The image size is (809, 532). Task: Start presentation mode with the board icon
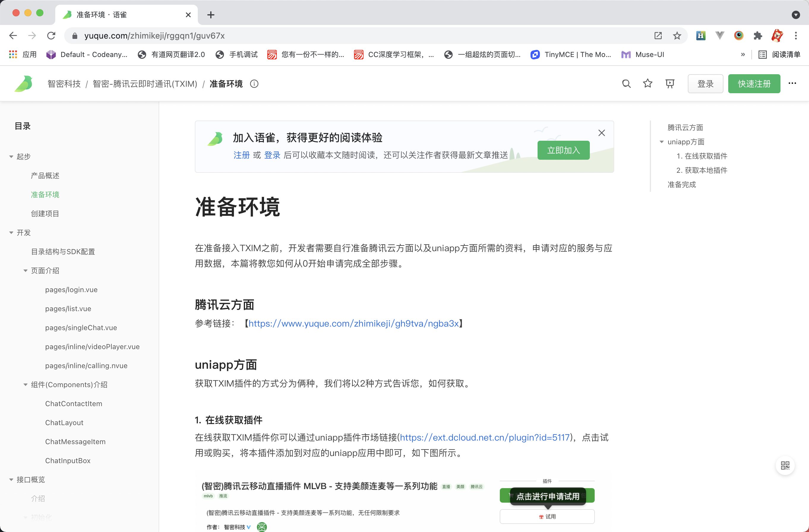(x=670, y=84)
